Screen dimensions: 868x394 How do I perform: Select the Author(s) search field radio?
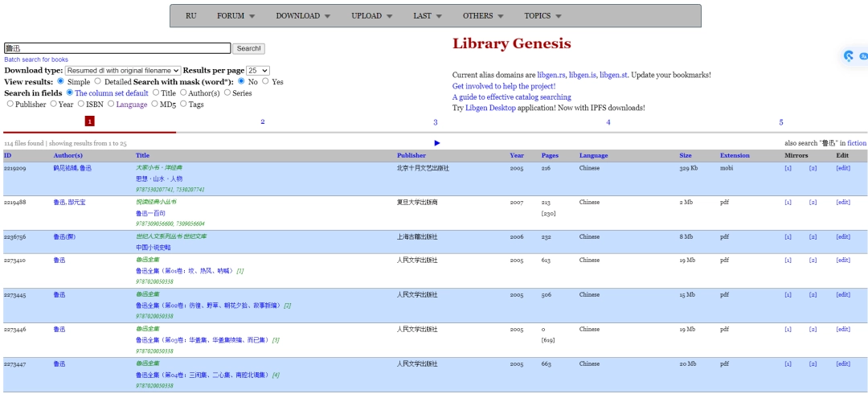tap(183, 92)
